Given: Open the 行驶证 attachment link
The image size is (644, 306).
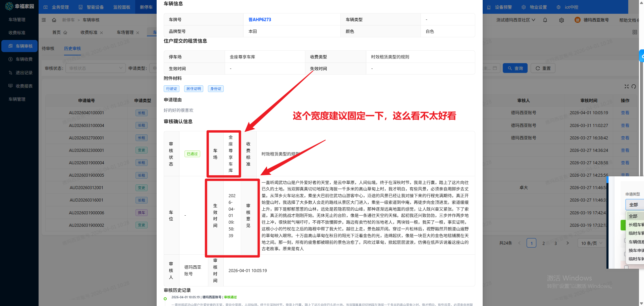Looking at the screenshot, I should [x=171, y=88].
